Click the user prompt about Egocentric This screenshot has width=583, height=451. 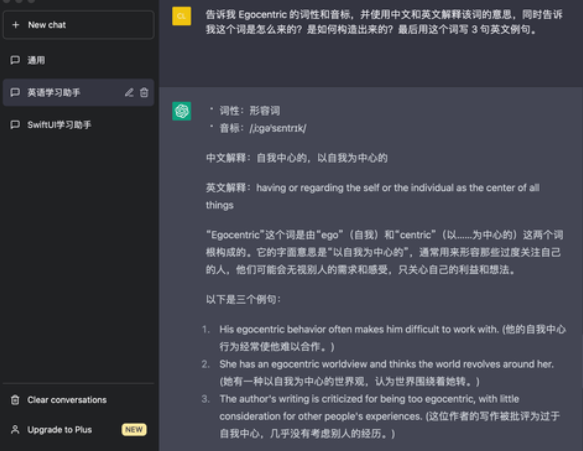[384, 22]
